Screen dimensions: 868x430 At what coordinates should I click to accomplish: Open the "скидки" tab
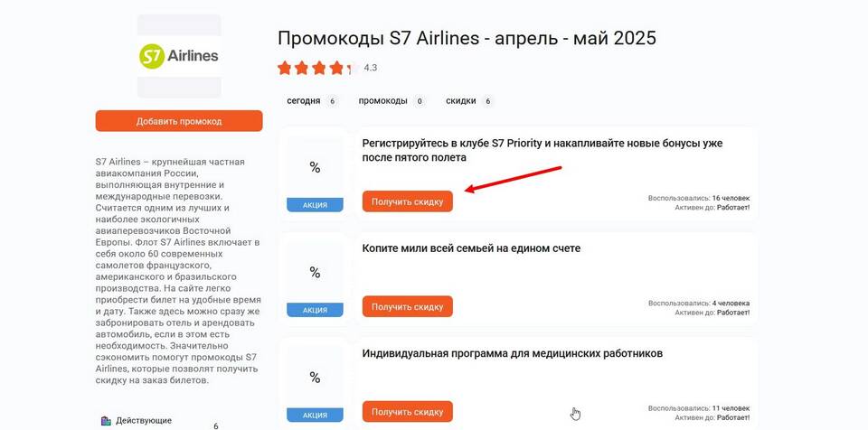pyautogui.click(x=469, y=101)
